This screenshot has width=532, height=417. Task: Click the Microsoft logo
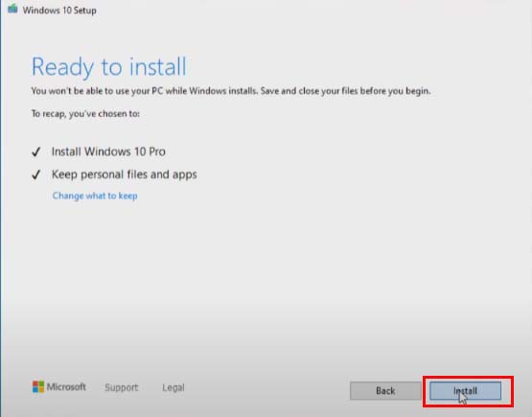tap(59, 386)
